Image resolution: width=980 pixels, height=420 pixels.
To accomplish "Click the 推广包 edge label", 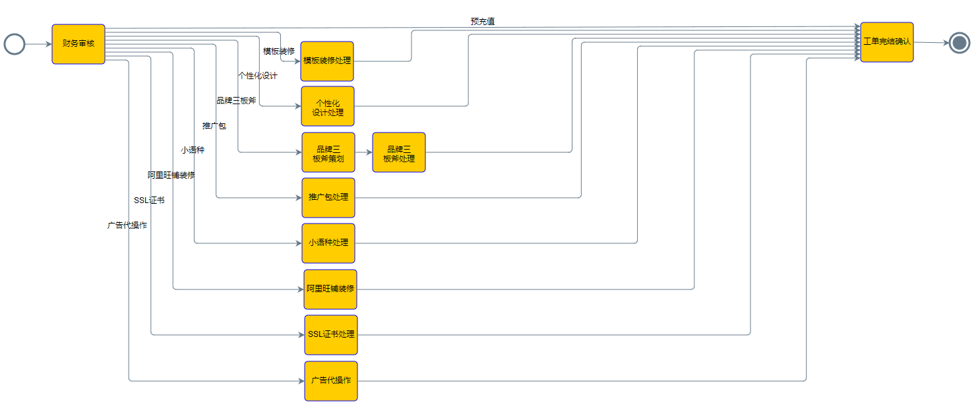I will tap(214, 126).
